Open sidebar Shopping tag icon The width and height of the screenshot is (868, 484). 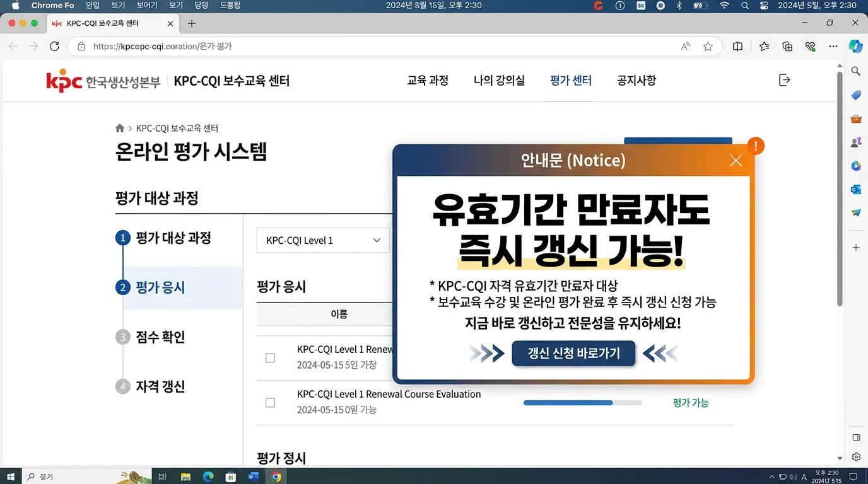(856, 95)
